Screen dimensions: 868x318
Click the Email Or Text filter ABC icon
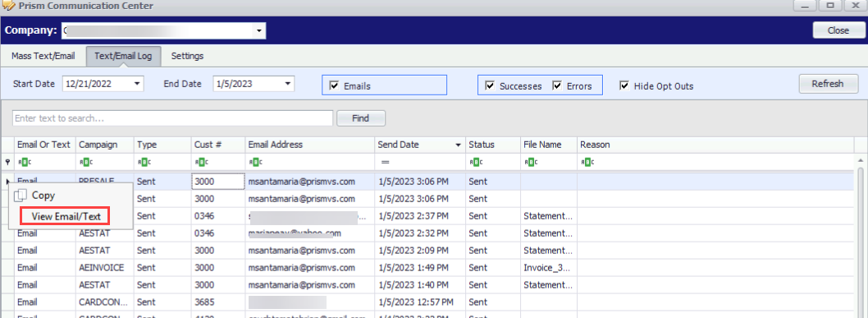pyautogui.click(x=25, y=163)
